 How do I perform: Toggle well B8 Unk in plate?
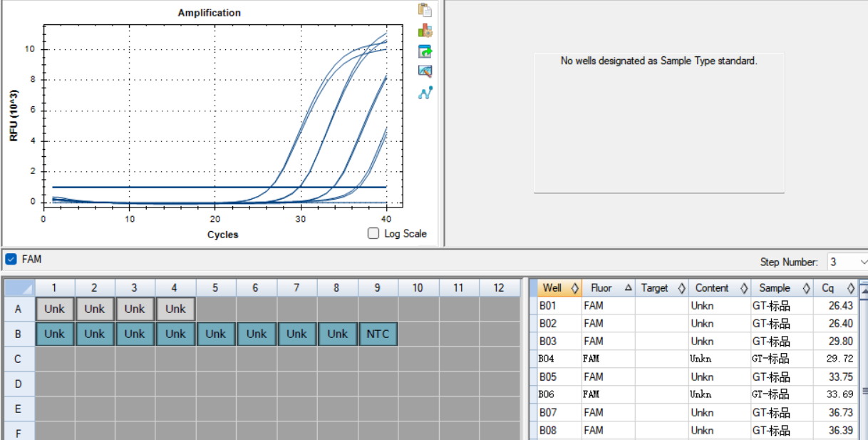(338, 334)
